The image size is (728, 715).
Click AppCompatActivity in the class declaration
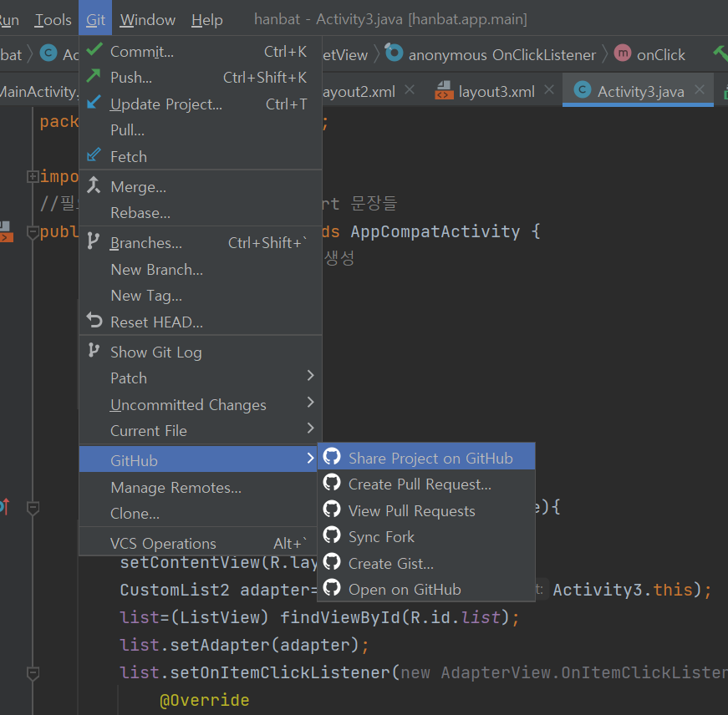click(435, 231)
